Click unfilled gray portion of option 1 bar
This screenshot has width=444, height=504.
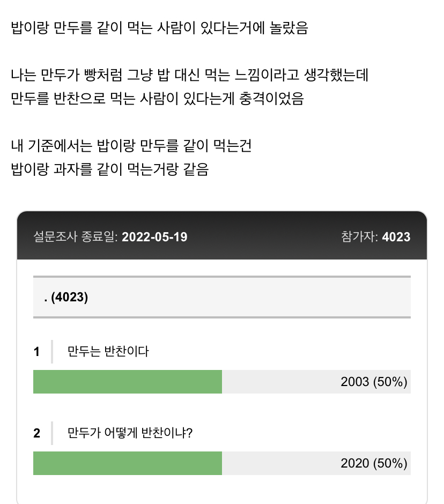point(279,382)
